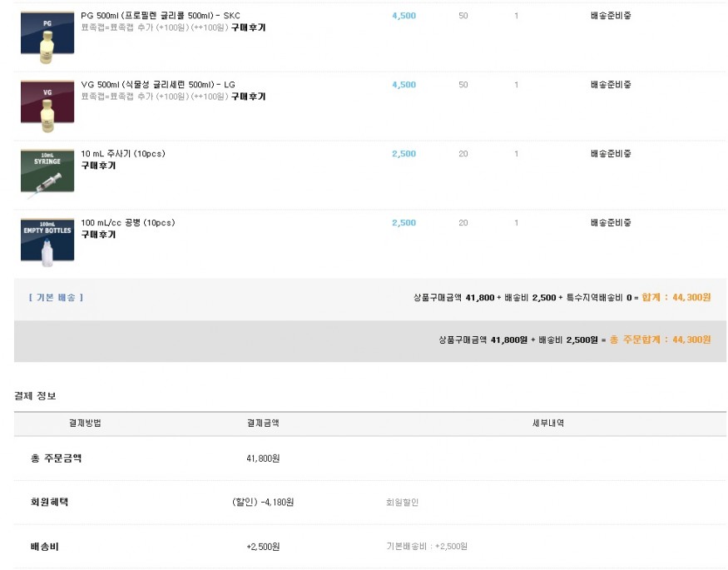
Task: Open 100 mL/cc 공병 (10pcs) product link
Action: click(128, 223)
